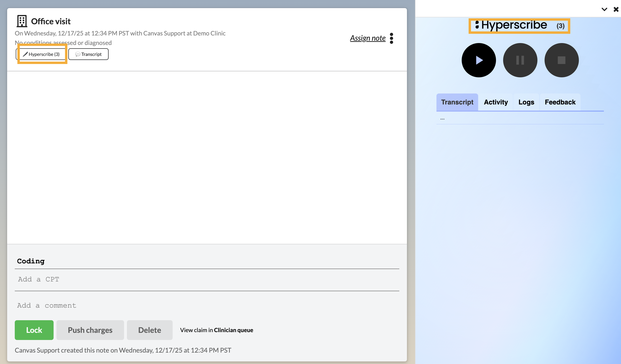Click the office building icon
The width and height of the screenshot is (621, 364).
point(22,21)
